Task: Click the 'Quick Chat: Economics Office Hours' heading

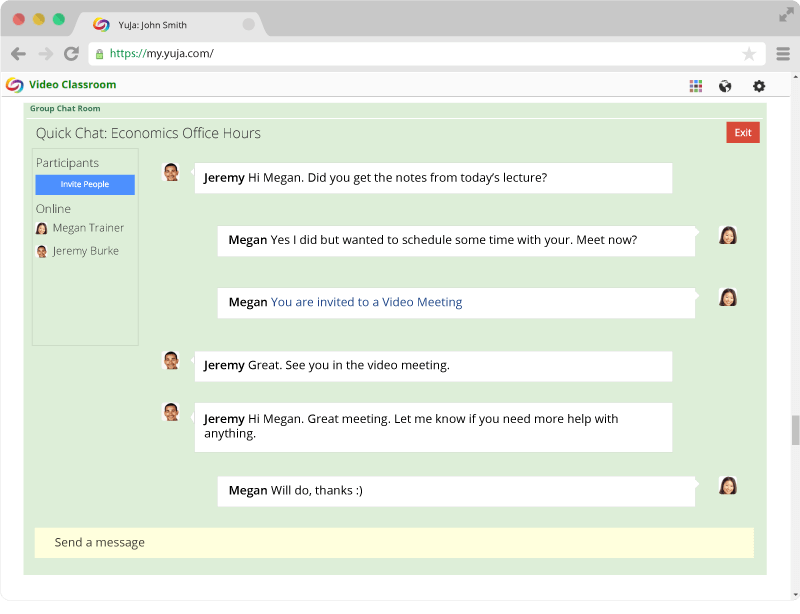Action: pos(148,133)
